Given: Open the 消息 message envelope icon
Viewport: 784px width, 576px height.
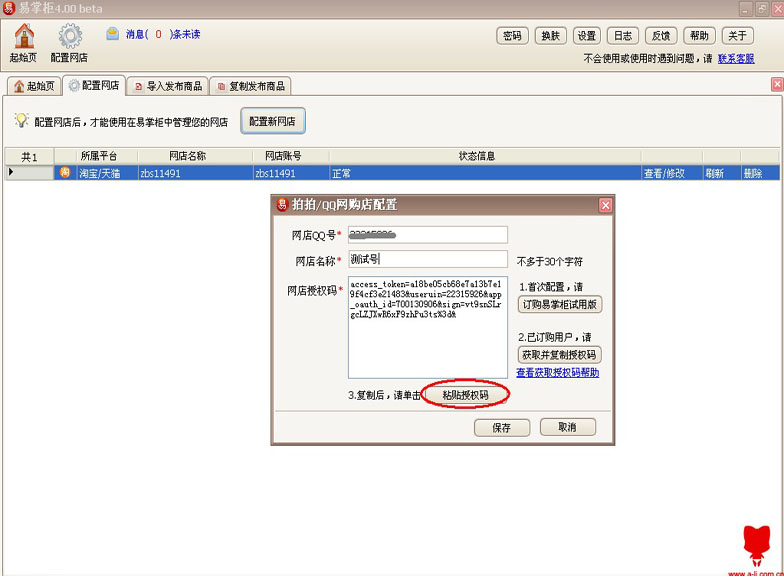Looking at the screenshot, I should [x=112, y=34].
